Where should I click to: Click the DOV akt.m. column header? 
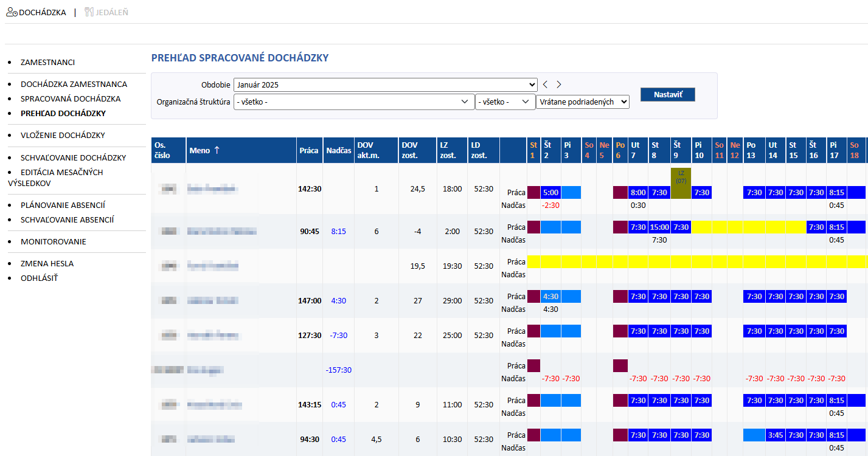[x=376, y=150]
